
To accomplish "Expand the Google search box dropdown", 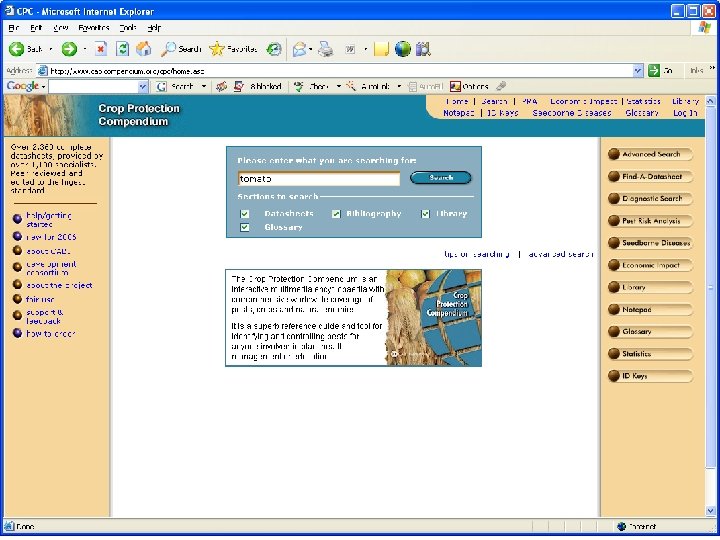I will [143, 86].
